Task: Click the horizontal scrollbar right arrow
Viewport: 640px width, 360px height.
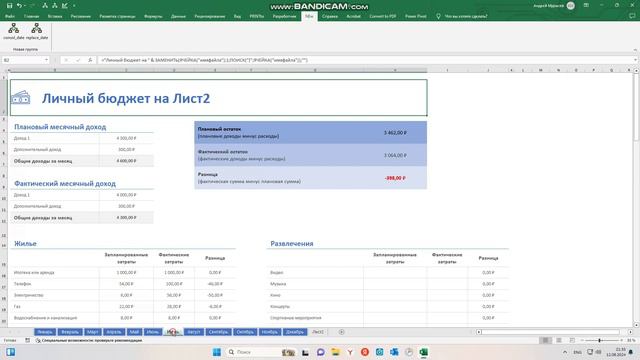Action: click(x=630, y=332)
